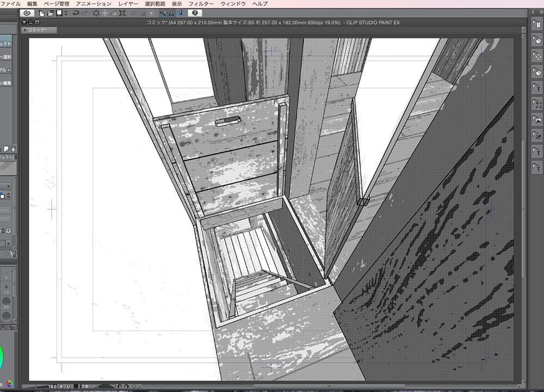Open a file using the folder icon
Viewport: 544px width, 392px height.
[x=50, y=14]
